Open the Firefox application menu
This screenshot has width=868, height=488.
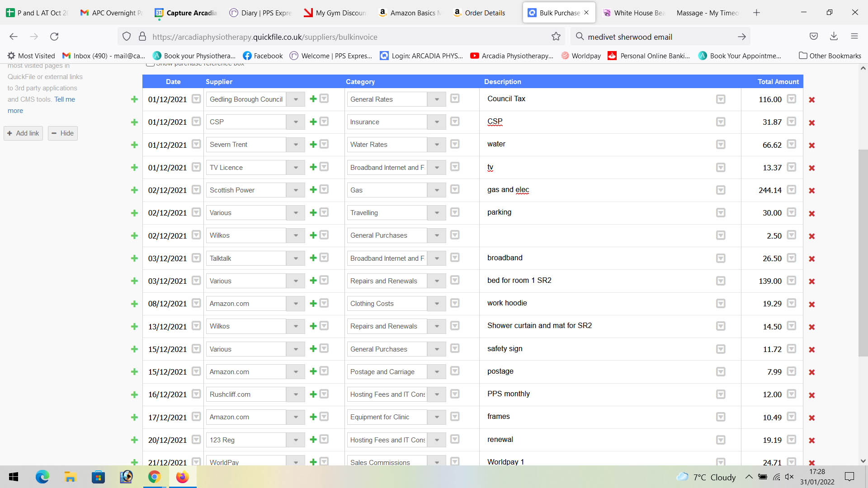tap(854, 37)
